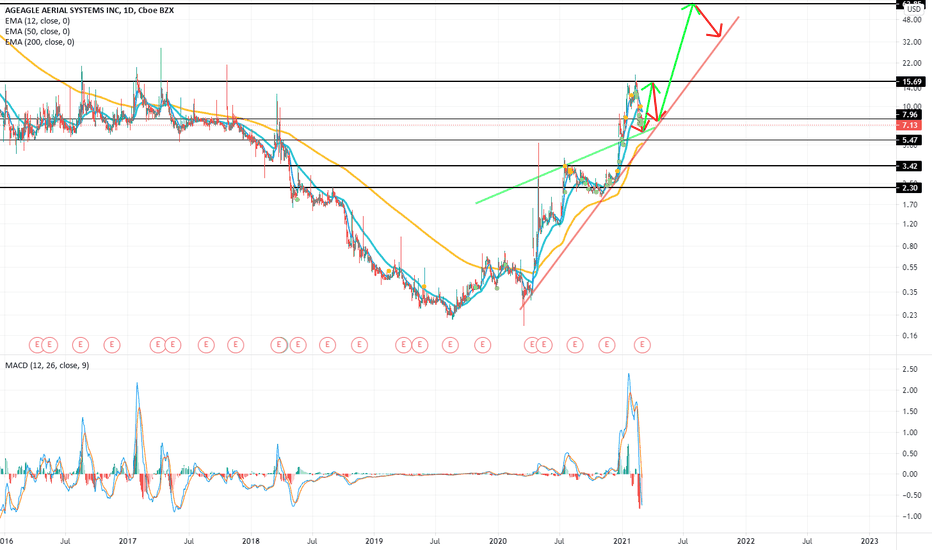Click the 2020 label on time axis
932x550 pixels.
498,541
